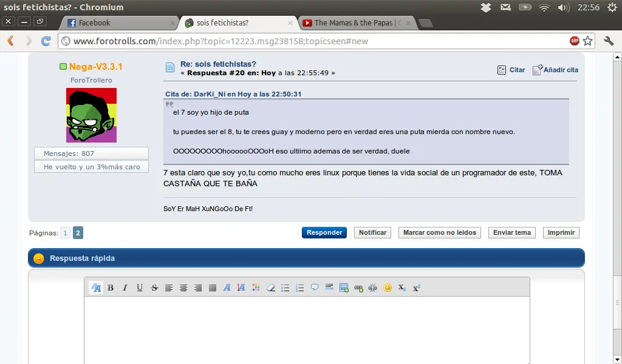Click the post document icon
Screen dimensions: 622x364
tap(170, 67)
